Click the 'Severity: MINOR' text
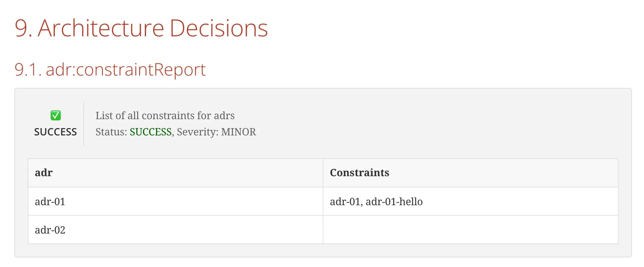Image resolution: width=644 pixels, height=267 pixels. (x=216, y=132)
